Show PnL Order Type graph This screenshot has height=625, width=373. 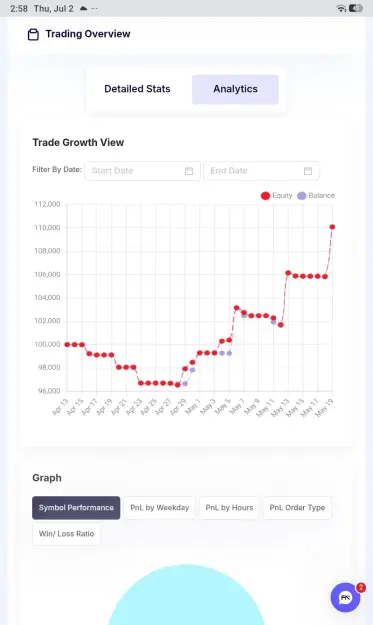(297, 508)
